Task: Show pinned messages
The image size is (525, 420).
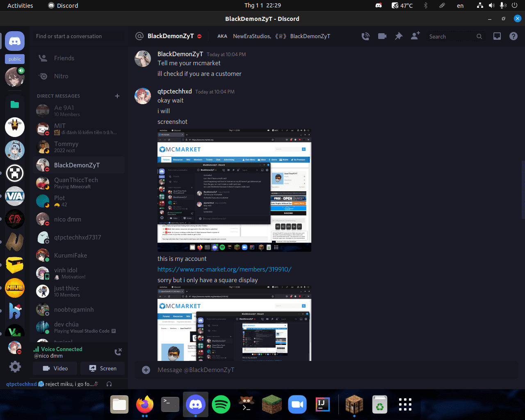Action: (399, 36)
